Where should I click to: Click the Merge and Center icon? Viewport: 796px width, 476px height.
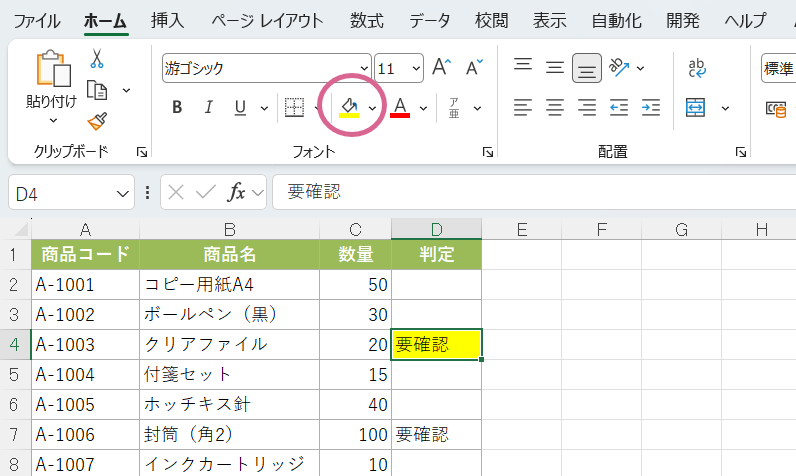point(695,108)
